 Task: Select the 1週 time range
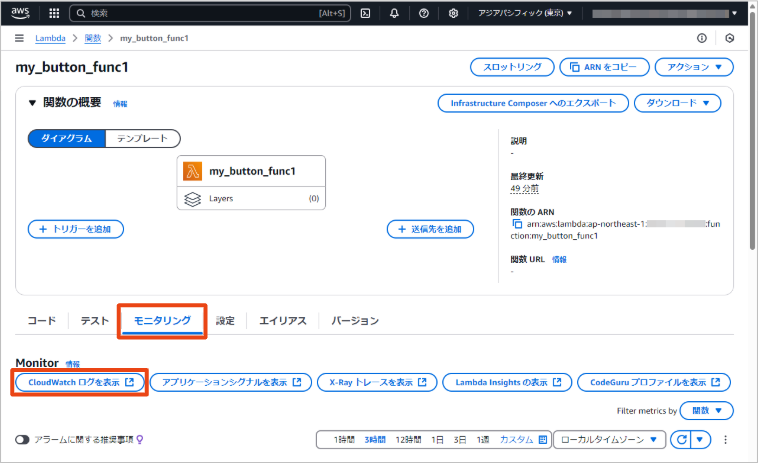483,439
